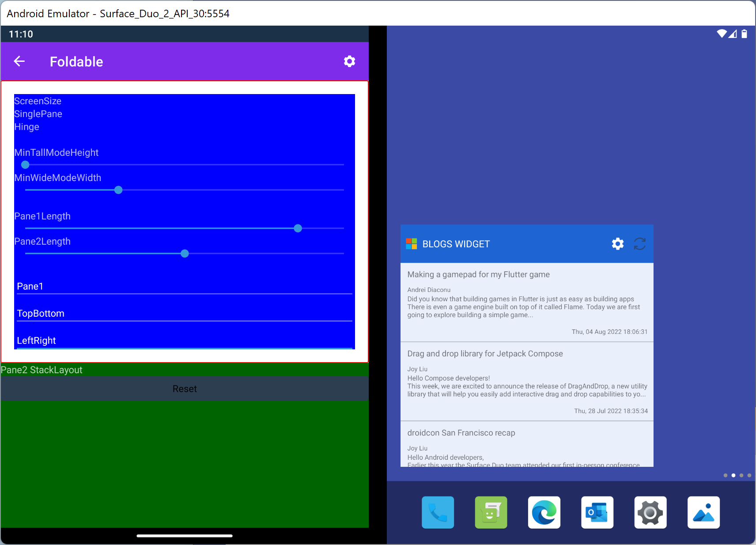Open the LeftRight picker field
The height and width of the screenshot is (545, 756).
[185, 340]
